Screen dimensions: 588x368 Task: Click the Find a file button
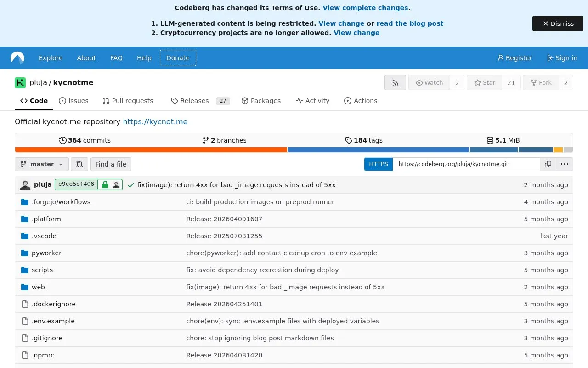111,164
